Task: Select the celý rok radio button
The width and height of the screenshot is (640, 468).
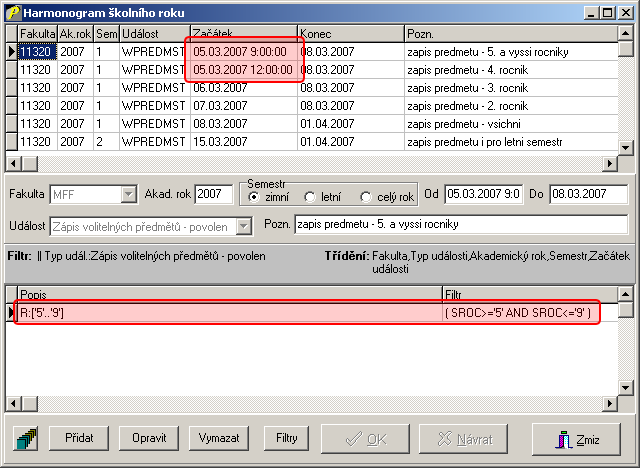Action: tap(366, 197)
